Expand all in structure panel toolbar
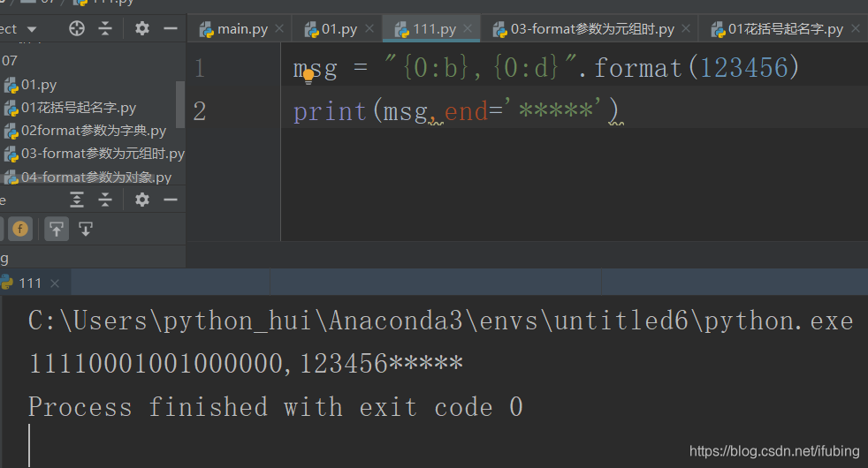868x468 pixels. 77,200
